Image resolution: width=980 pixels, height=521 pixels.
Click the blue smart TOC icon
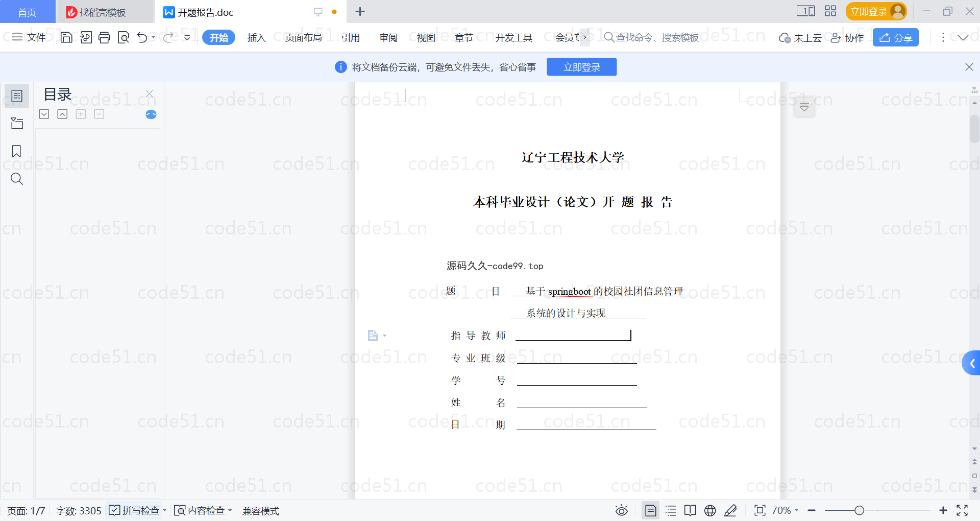tap(151, 114)
